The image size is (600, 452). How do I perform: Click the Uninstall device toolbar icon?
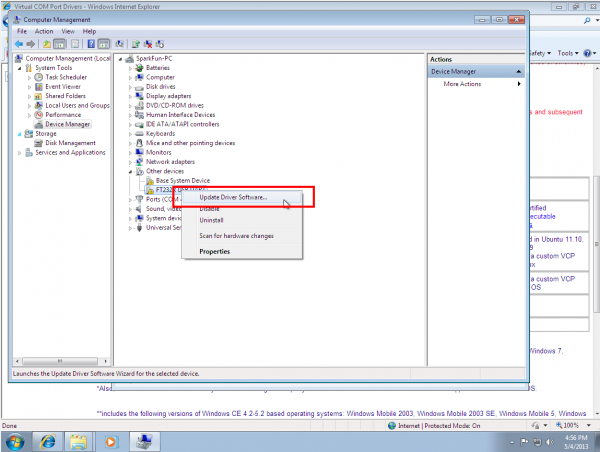148,44
